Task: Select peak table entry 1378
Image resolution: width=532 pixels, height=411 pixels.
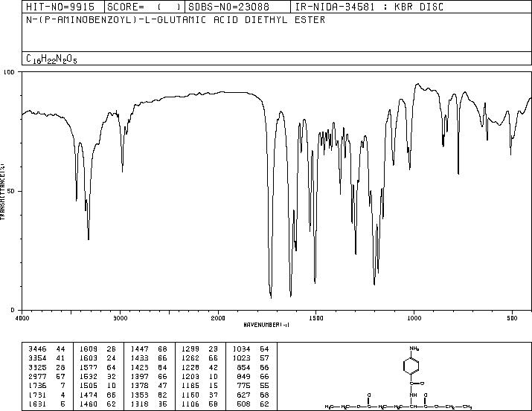Action: pos(139,386)
